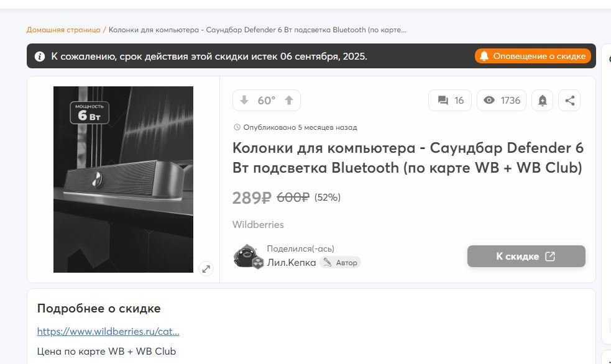Open the Лил.Кепка user profile avatar
This screenshot has height=364, width=611.
247,256
